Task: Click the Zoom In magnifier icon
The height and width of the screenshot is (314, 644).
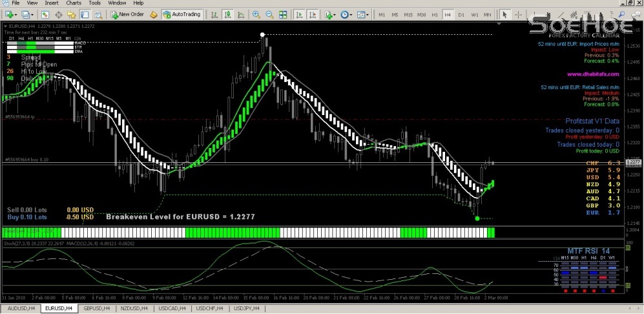Action: coord(256,14)
